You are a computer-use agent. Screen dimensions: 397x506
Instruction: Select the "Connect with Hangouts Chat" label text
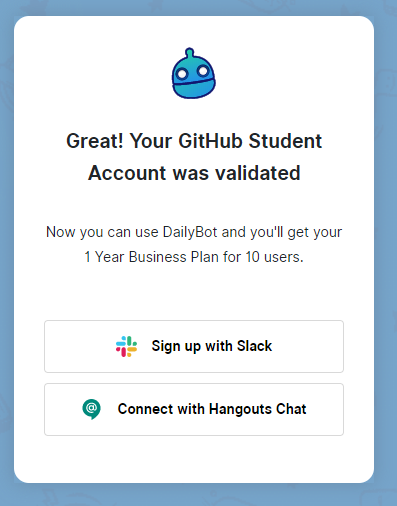click(212, 409)
